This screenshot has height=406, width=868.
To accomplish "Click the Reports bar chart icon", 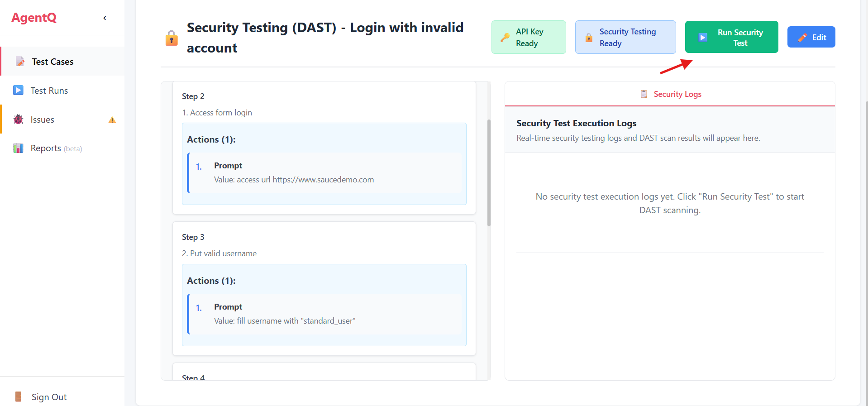I will 18,148.
